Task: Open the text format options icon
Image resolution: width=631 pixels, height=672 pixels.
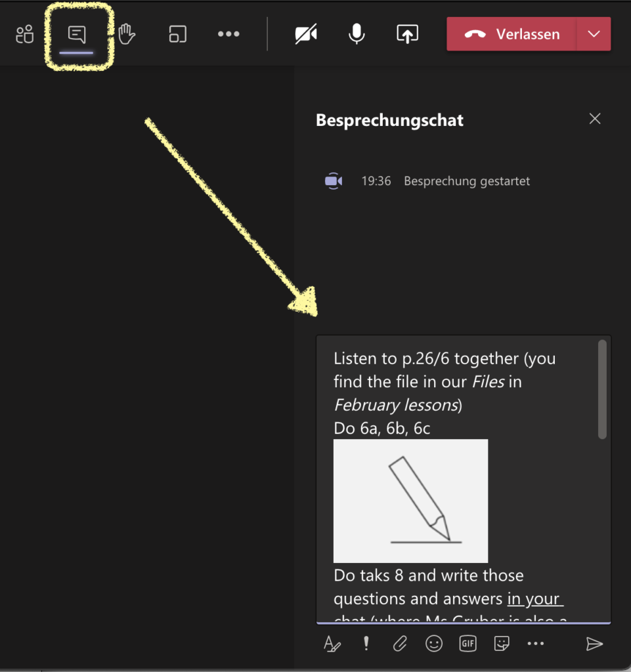Action: [332, 643]
